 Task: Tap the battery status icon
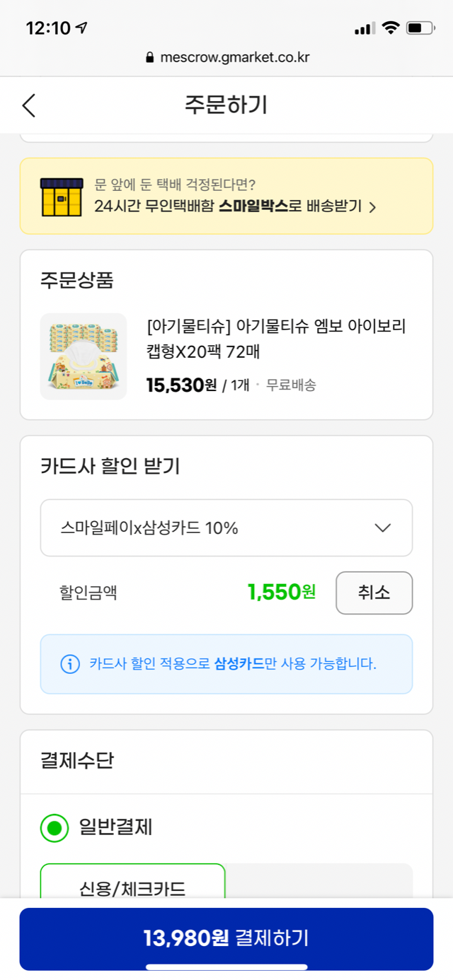pos(423,28)
